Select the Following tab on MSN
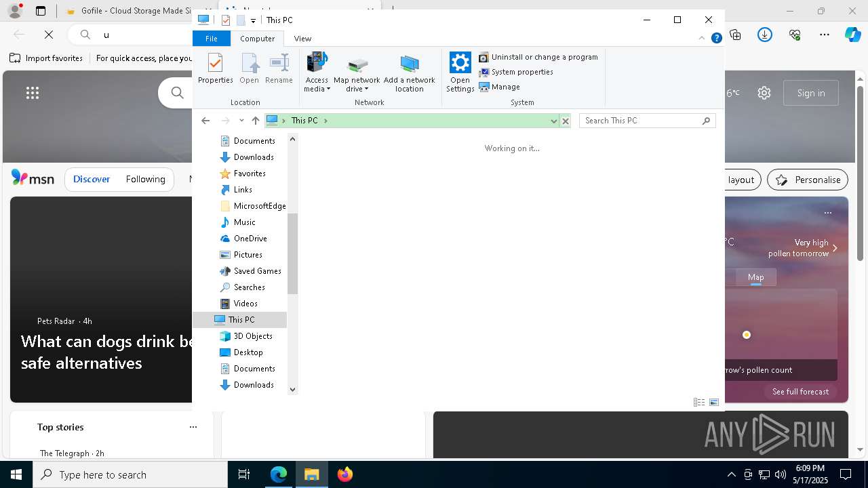868x488 pixels. (145, 179)
